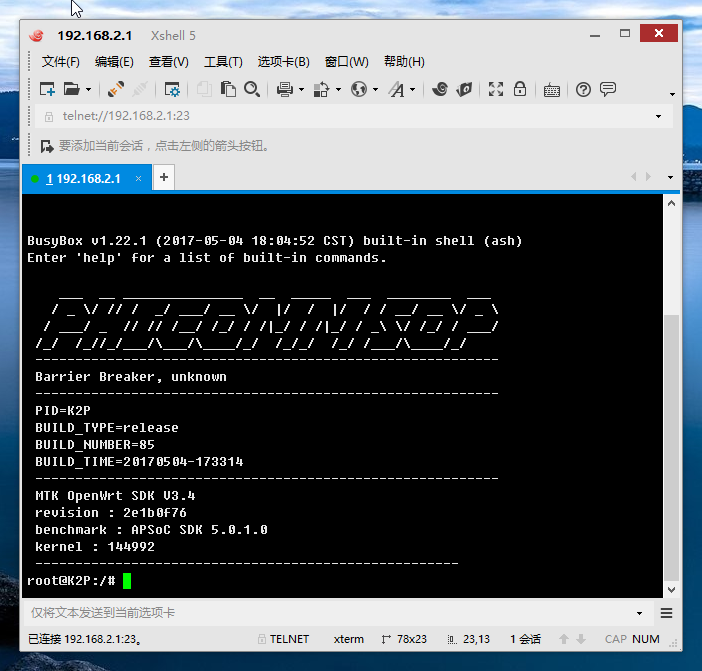Click the compose bar hamburger menu icon
Screen dimensions: 702x671
pos(666,613)
